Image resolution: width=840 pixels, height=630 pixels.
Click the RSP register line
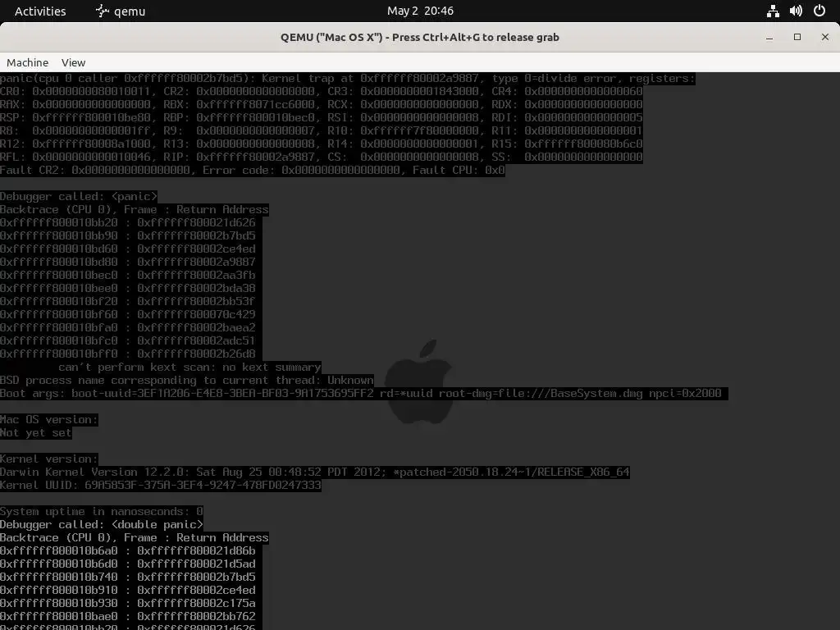(322, 118)
